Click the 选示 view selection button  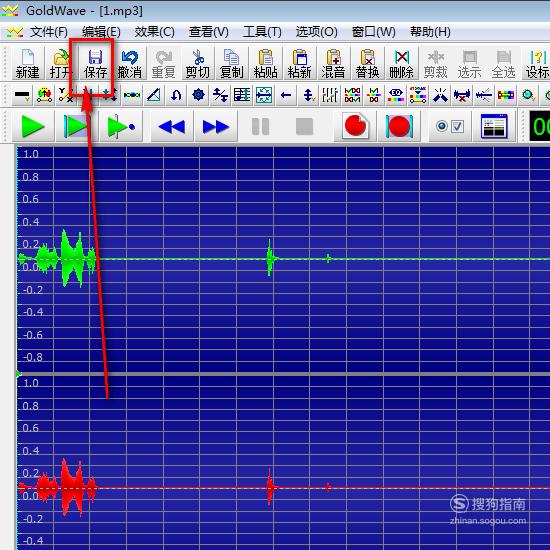[469, 64]
